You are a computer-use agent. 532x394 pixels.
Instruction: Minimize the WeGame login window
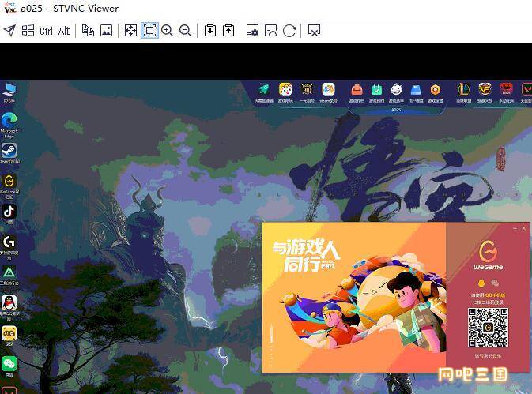(513, 228)
